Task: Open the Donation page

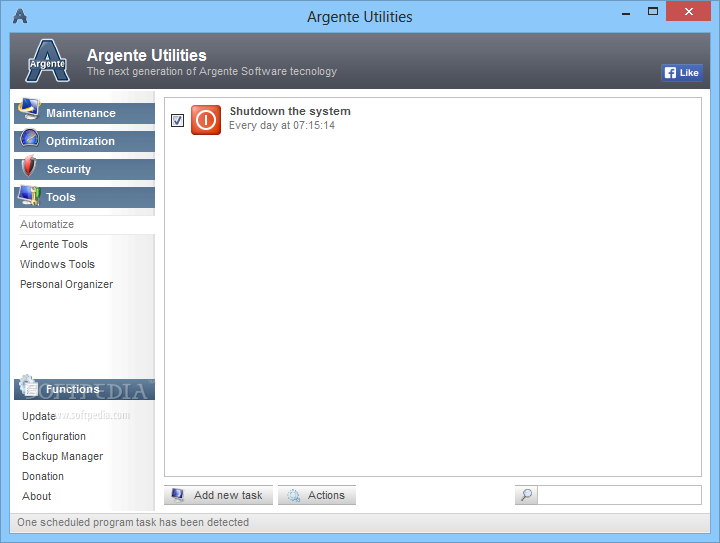Action: point(43,476)
